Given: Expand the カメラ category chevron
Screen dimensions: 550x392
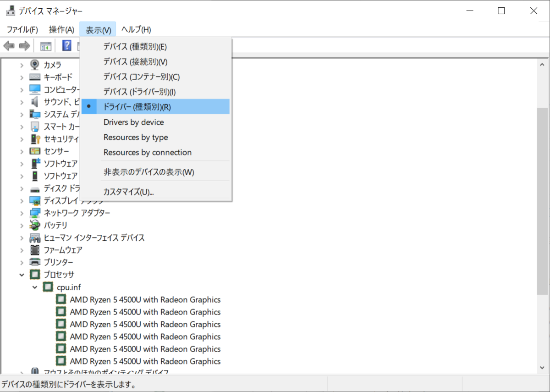Looking at the screenshot, I should [x=22, y=65].
